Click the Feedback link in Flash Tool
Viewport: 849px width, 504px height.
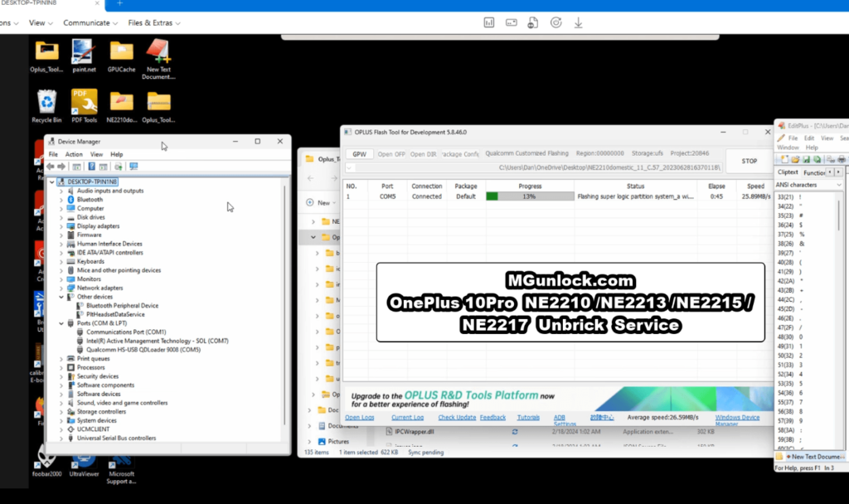point(492,418)
